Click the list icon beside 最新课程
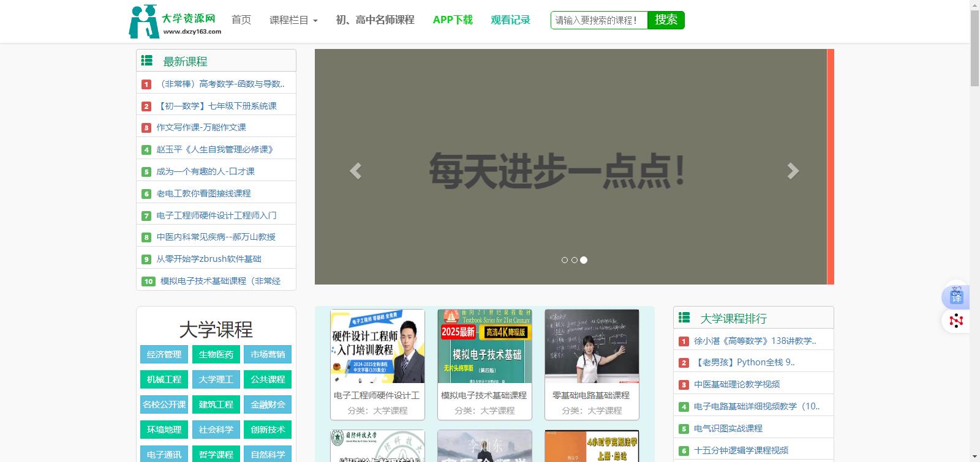This screenshot has height=462, width=980. tap(147, 61)
